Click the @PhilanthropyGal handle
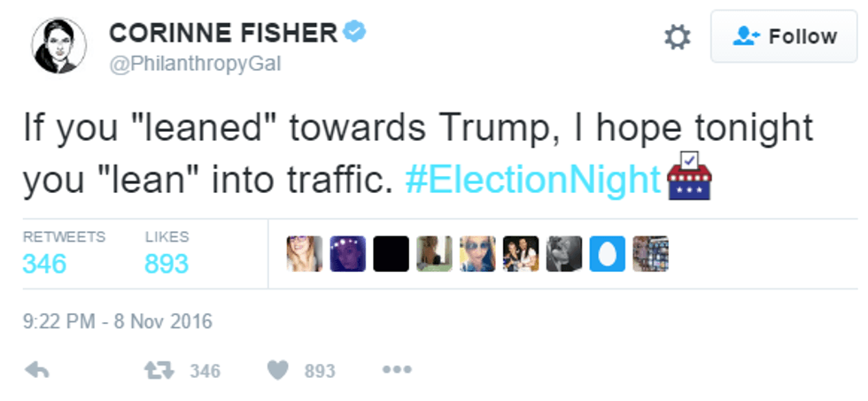This screenshot has width=868, height=401. (194, 65)
